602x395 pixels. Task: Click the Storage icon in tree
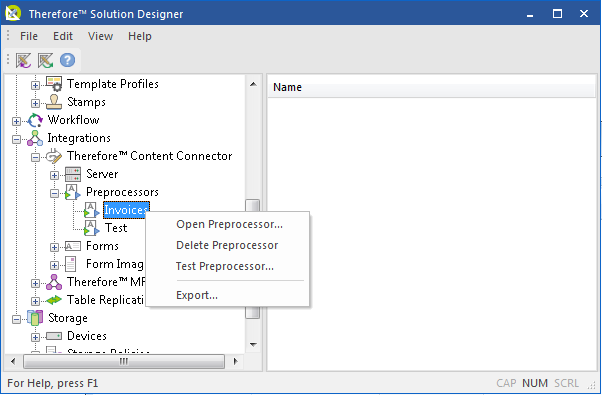click(x=35, y=318)
